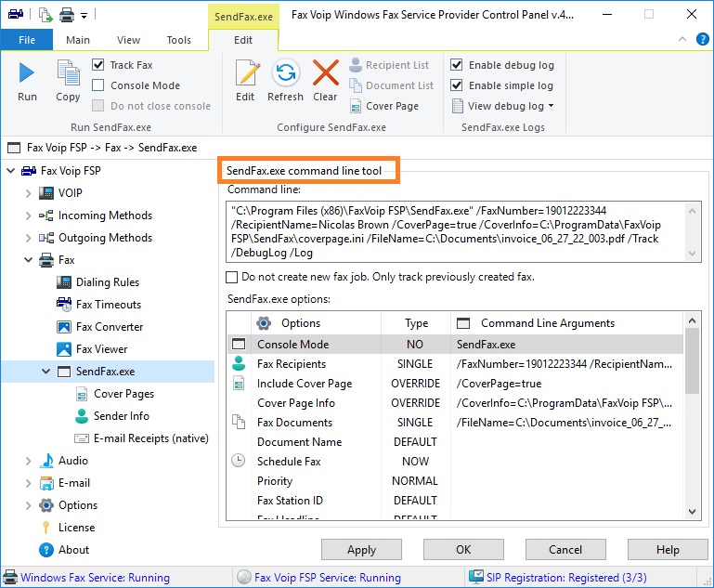Image resolution: width=714 pixels, height=588 pixels.
Task: Expand the Options node arrow in the tree
Action: point(28,505)
